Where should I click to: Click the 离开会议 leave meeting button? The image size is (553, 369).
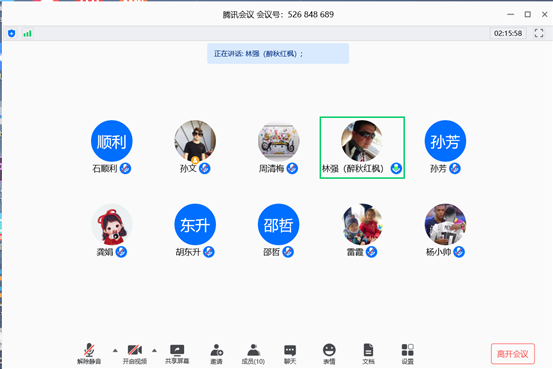coord(512,353)
